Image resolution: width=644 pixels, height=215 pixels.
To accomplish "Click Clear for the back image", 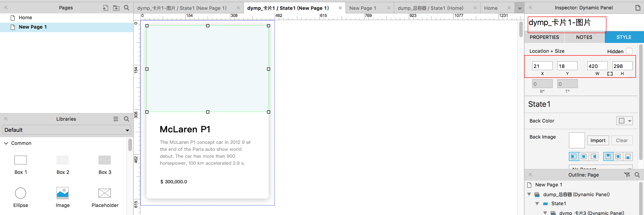I will coord(622,141).
